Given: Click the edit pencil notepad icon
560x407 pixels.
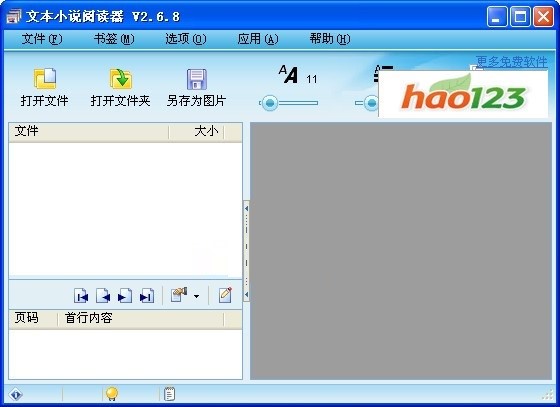Looking at the screenshot, I should pyautogui.click(x=225, y=295).
